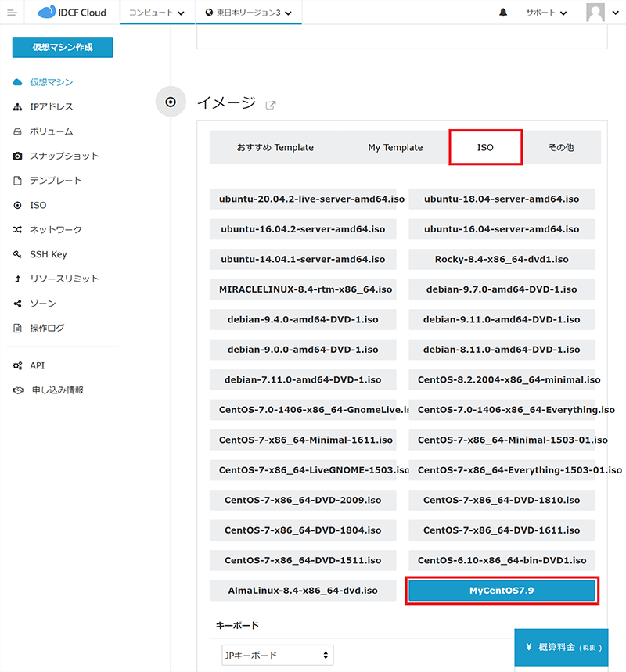The height and width of the screenshot is (672, 626).
Task: Open the notifications bell
Action: pyautogui.click(x=503, y=13)
